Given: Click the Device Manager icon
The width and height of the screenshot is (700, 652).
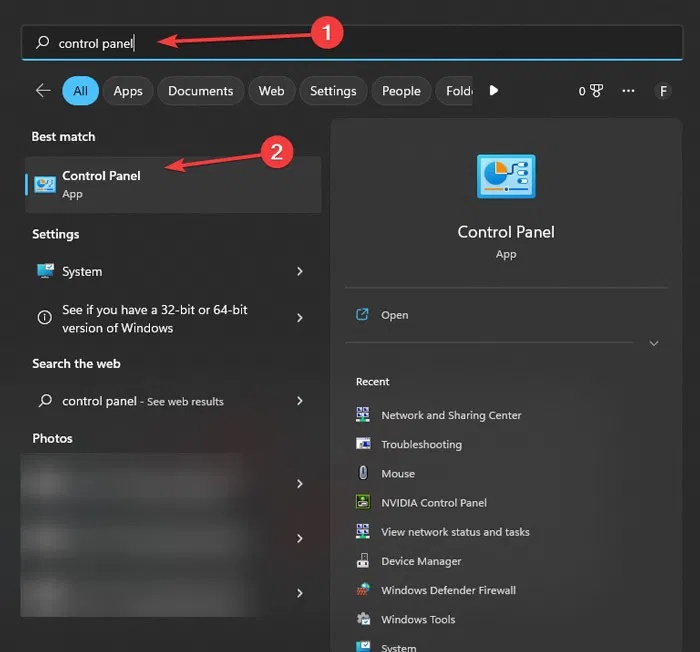Looking at the screenshot, I should point(363,560).
